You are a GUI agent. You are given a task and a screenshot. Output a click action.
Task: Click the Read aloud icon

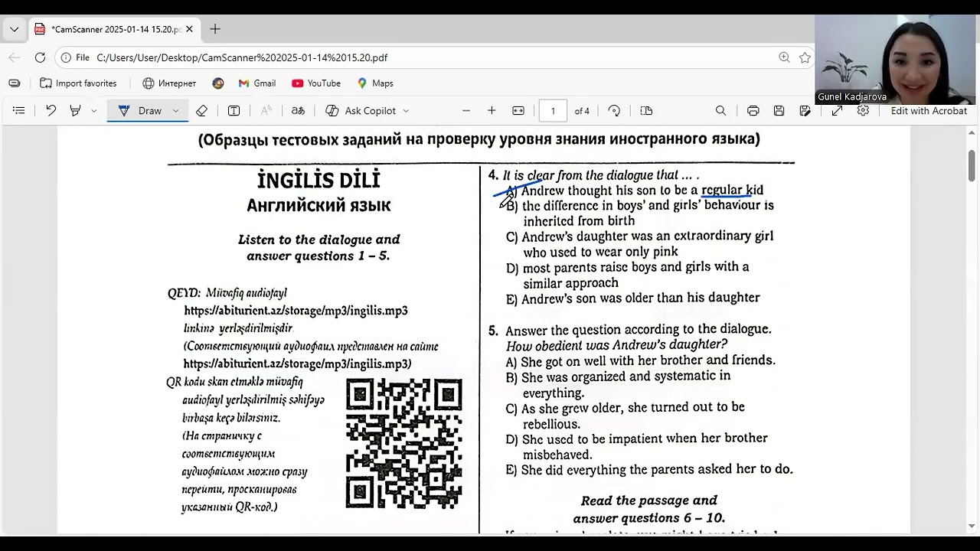click(266, 111)
